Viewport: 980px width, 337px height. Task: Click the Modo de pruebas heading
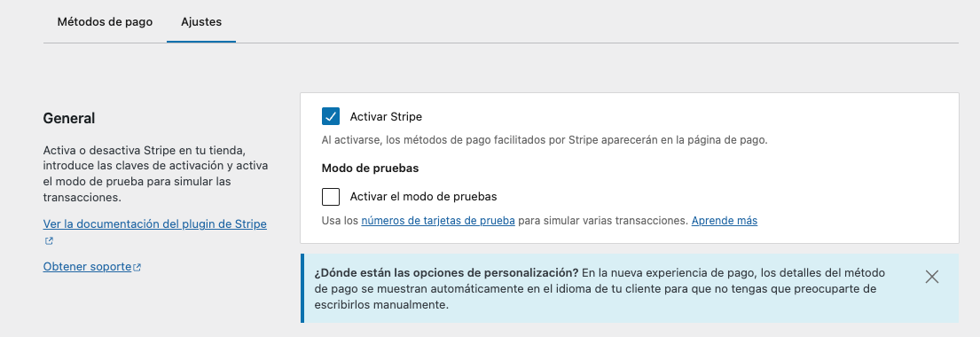point(370,168)
